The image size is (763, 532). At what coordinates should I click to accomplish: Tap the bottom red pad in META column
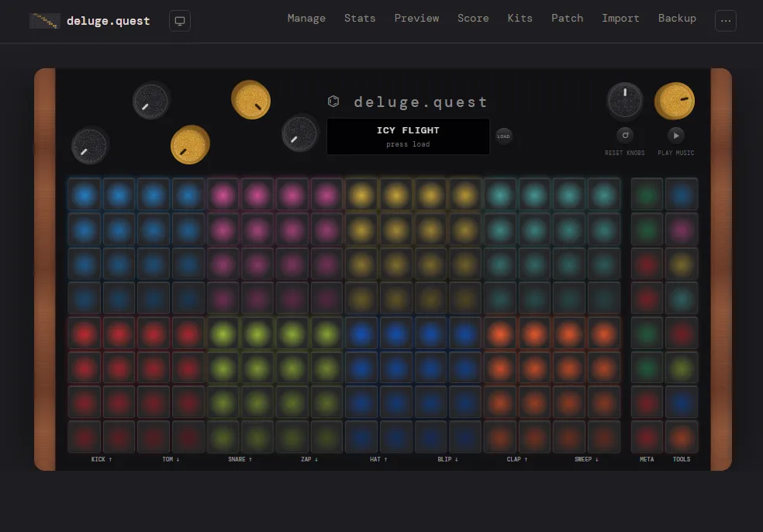click(x=647, y=437)
